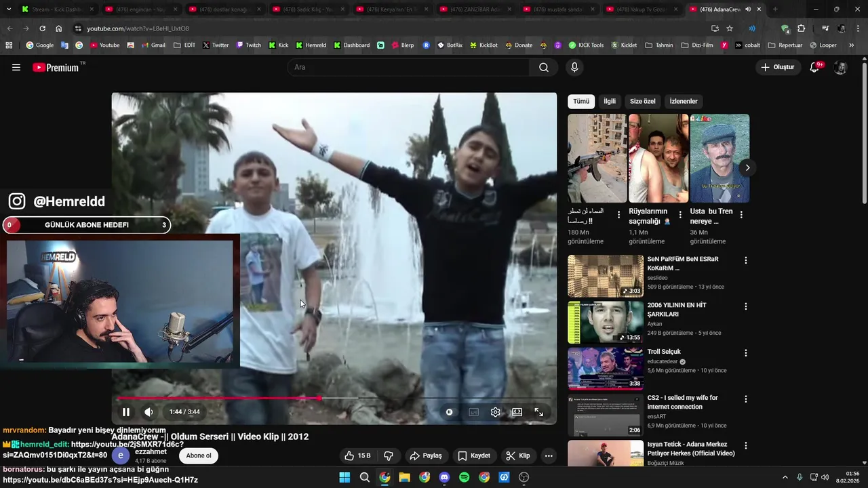Open more actions menu under the video

click(x=549, y=455)
